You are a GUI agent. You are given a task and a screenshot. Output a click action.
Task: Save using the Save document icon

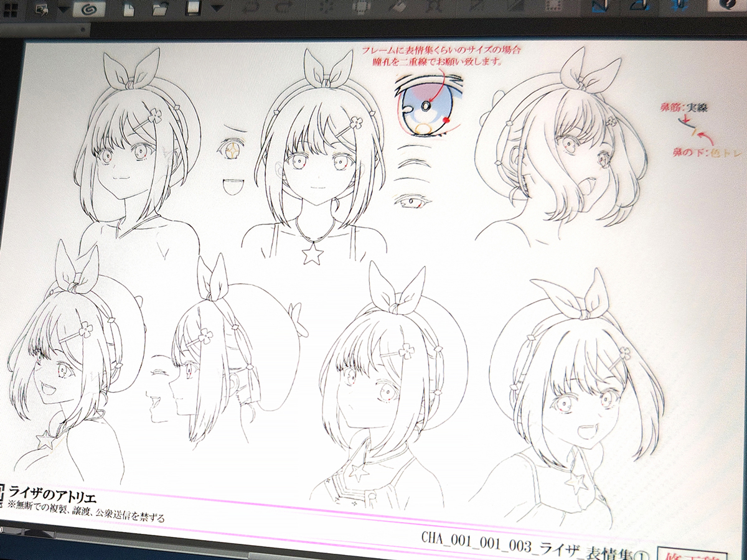click(194, 9)
